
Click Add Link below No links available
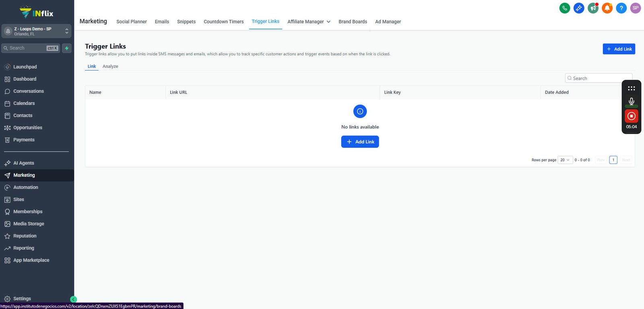pos(360,142)
